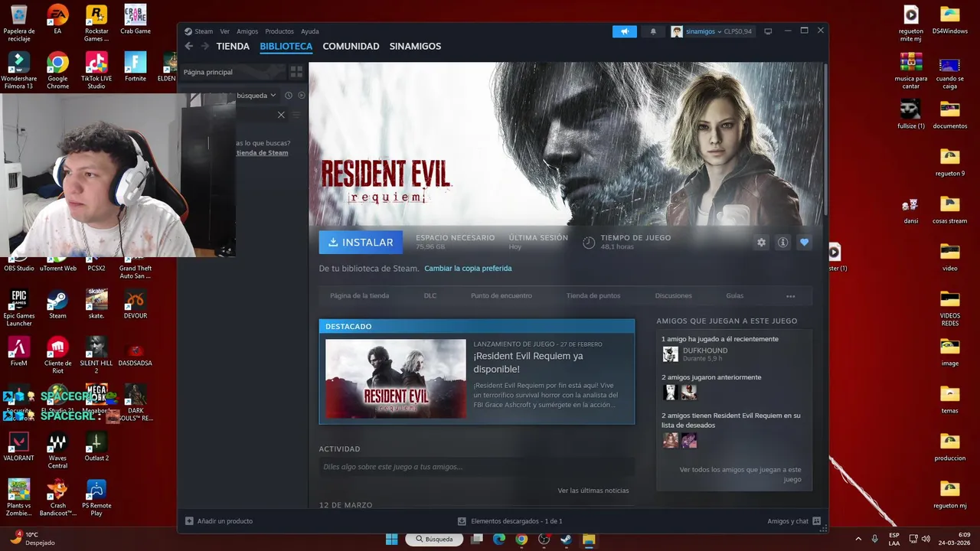Open the Friends and chat icon
Screen dimensions: 980x551
pos(816,521)
